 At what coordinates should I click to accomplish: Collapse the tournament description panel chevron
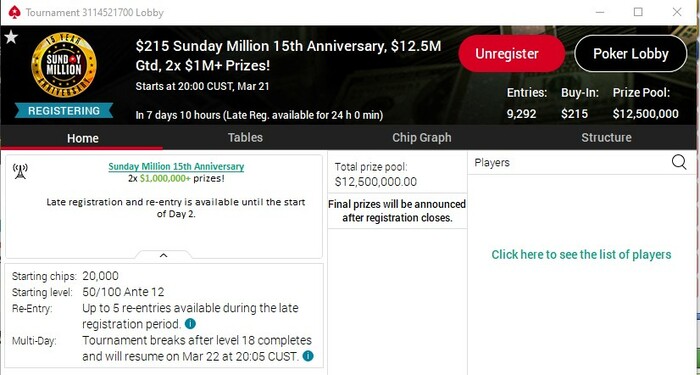pos(163,255)
